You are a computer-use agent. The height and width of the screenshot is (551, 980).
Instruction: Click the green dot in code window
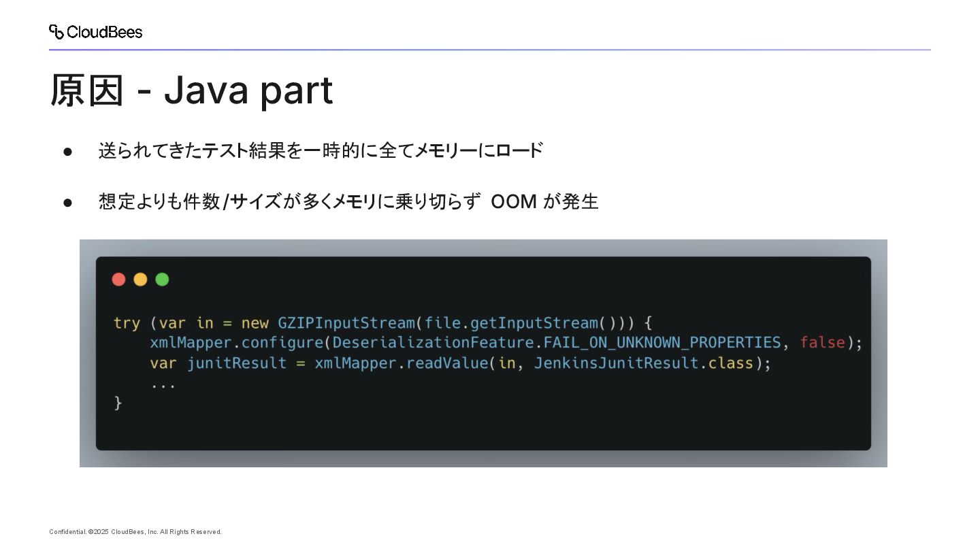pos(162,280)
